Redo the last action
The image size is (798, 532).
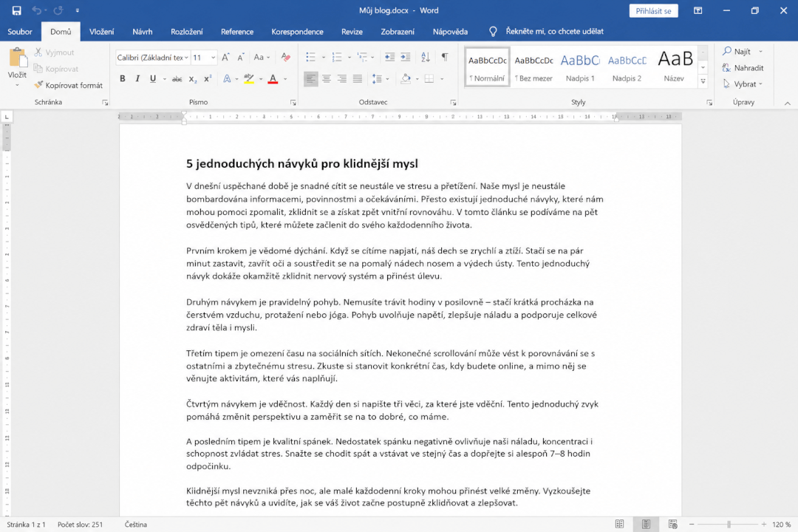[x=58, y=10]
